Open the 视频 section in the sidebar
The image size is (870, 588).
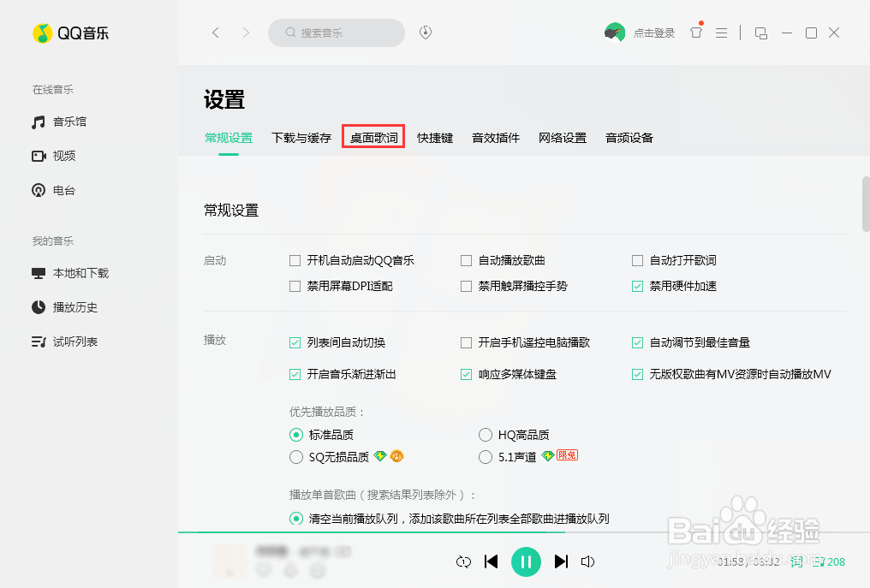coord(57,156)
